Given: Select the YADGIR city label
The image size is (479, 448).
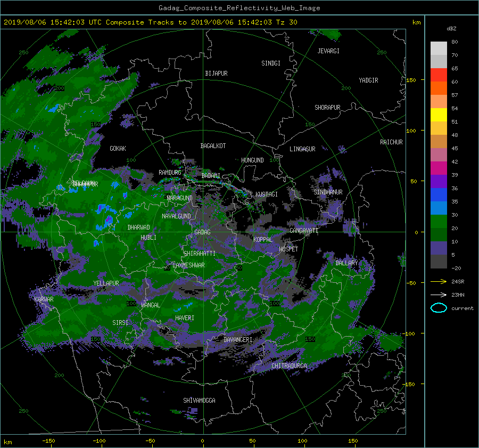Looking at the screenshot, I should click(x=368, y=80).
